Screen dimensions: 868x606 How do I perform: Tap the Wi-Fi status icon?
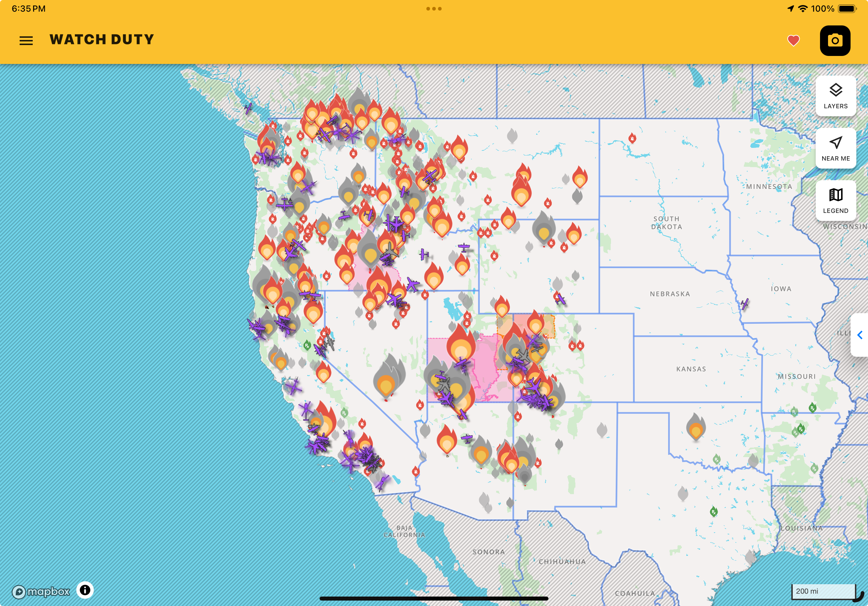(x=803, y=8)
